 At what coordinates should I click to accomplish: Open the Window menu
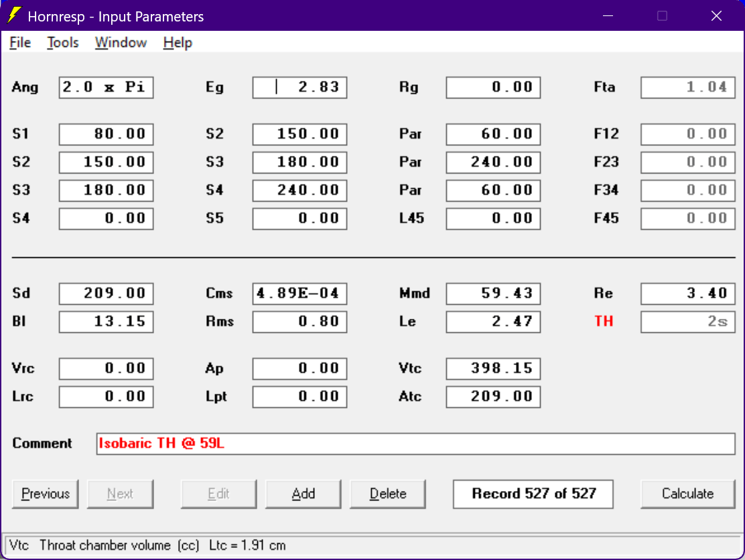point(121,43)
